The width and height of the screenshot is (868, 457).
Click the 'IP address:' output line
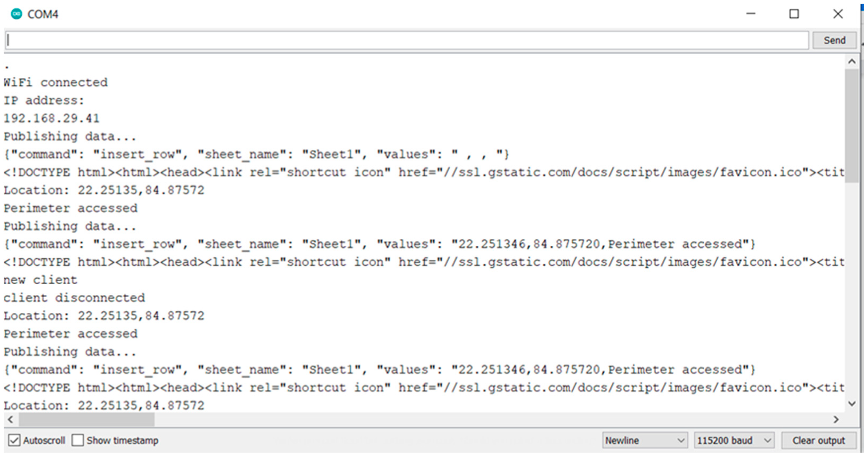(x=44, y=100)
